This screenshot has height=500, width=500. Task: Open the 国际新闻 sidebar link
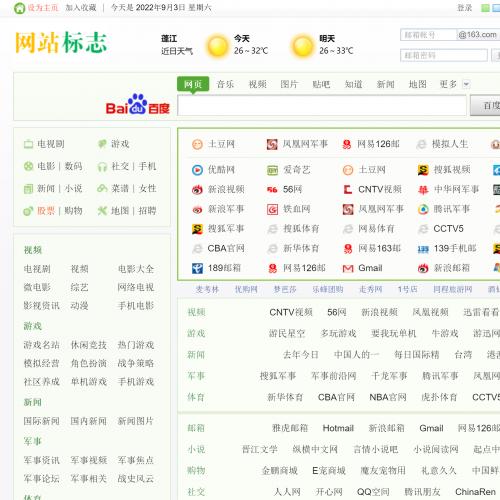(x=41, y=421)
